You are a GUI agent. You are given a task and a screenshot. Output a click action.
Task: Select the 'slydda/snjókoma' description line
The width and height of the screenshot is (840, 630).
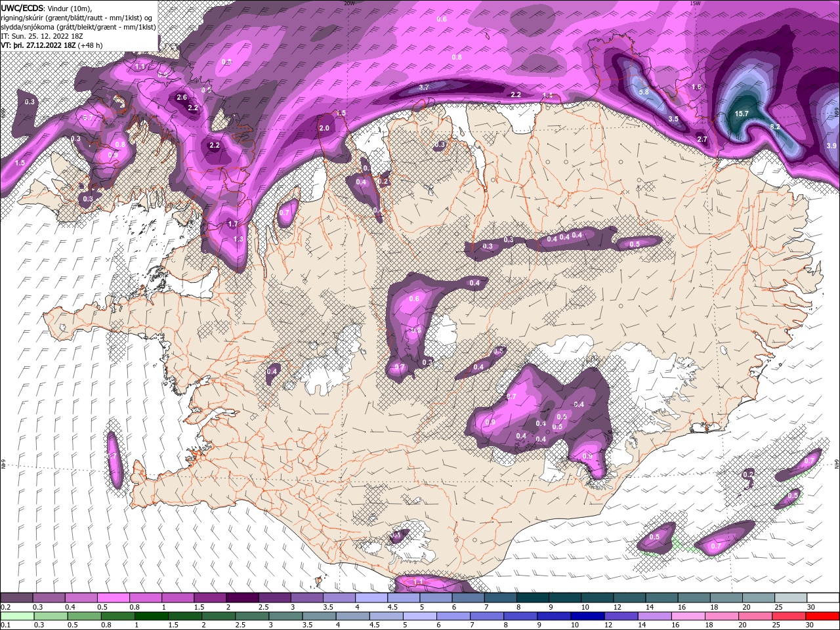pyautogui.click(x=78, y=27)
